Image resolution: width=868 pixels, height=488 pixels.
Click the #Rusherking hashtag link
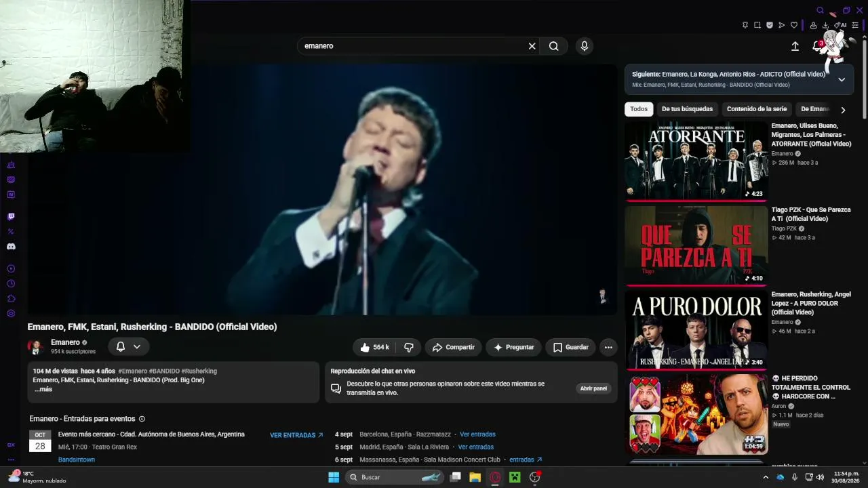[199, 371]
